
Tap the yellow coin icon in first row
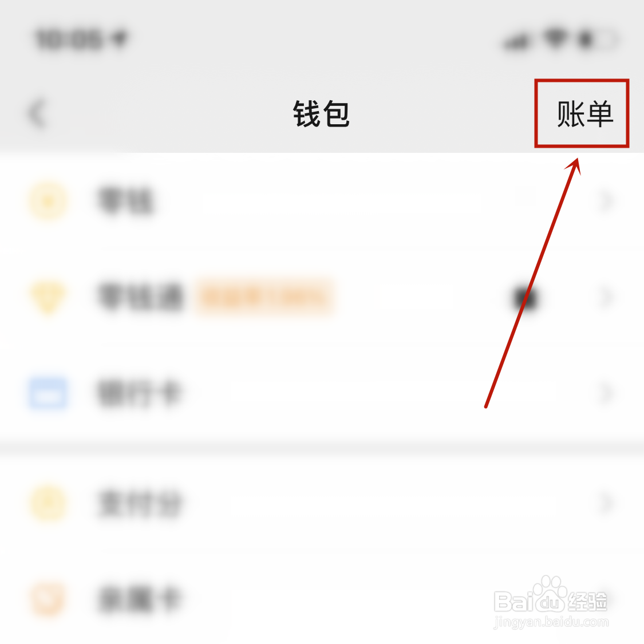pyautogui.click(x=48, y=202)
